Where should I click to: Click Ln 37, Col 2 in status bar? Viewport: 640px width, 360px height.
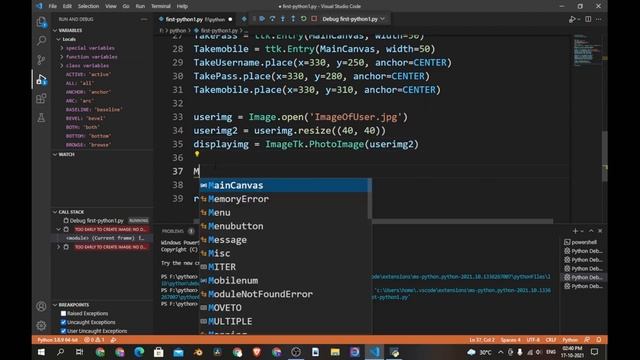(482, 340)
